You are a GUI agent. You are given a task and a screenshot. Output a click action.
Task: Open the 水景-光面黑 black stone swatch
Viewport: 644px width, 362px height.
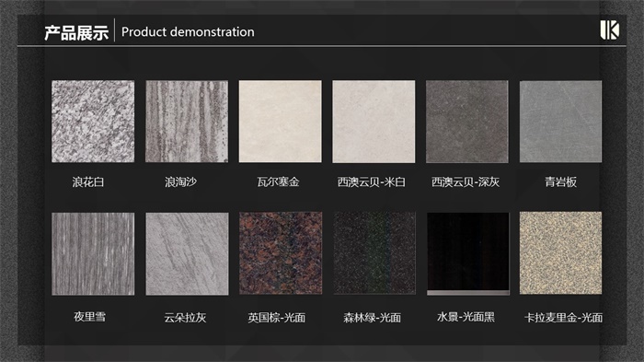(468, 254)
